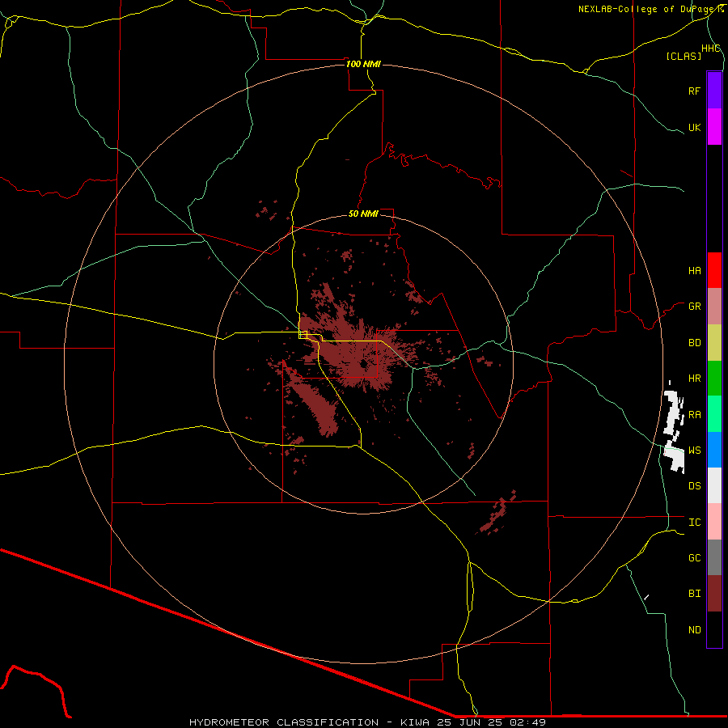Click the radar site center black dot
Image resolution: width=728 pixels, height=728 pixels.
click(x=363, y=365)
